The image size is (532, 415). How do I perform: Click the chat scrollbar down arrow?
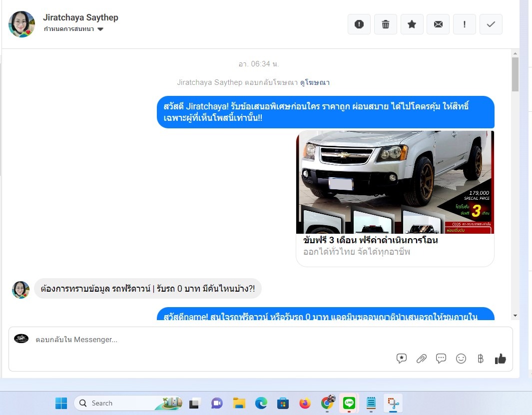click(515, 315)
